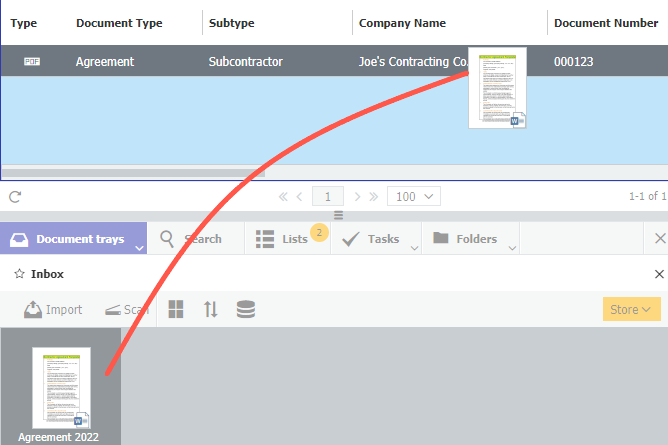Go to the first page of results
This screenshot has height=445, width=668.
(x=283, y=197)
